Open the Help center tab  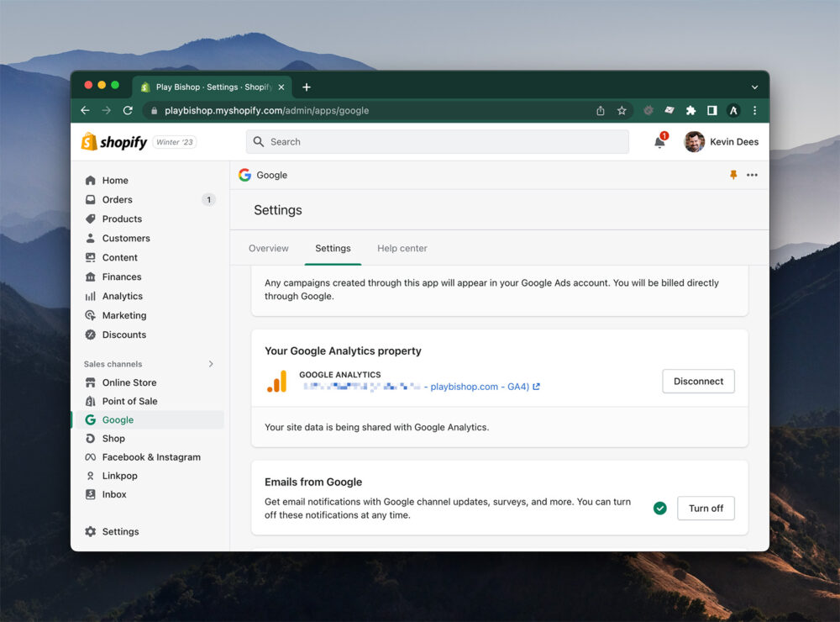[402, 248]
